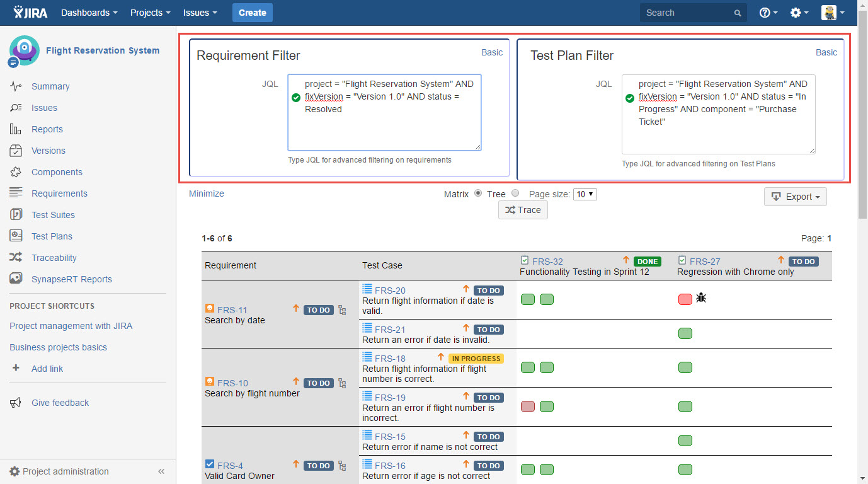The image size is (868, 484).
Task: Click the JIRA logo
Action: 30,13
